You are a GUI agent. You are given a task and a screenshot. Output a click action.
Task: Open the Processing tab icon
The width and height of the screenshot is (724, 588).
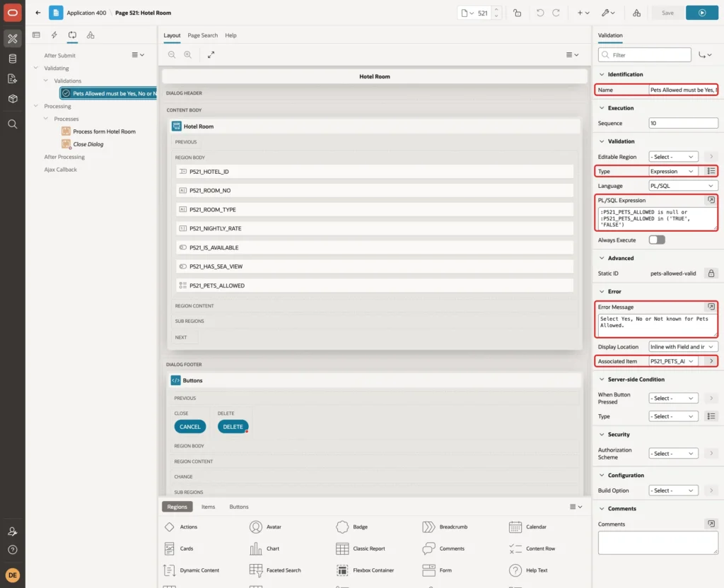[x=72, y=35]
